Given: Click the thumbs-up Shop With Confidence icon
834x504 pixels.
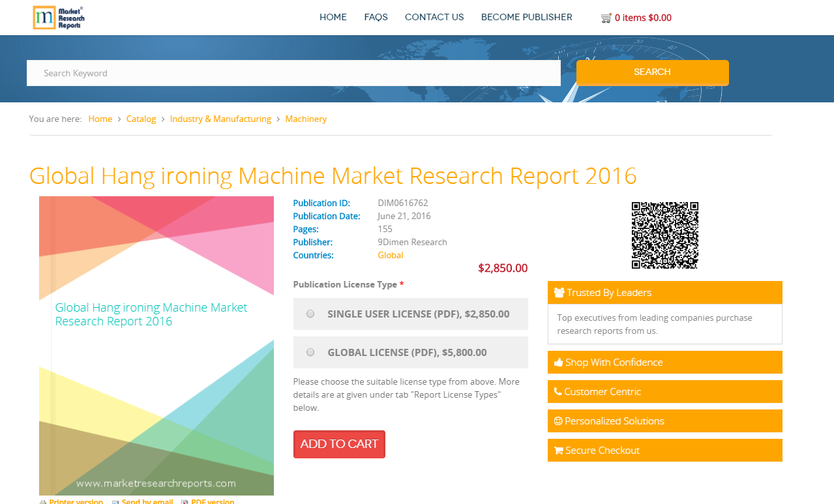Looking at the screenshot, I should (558, 363).
